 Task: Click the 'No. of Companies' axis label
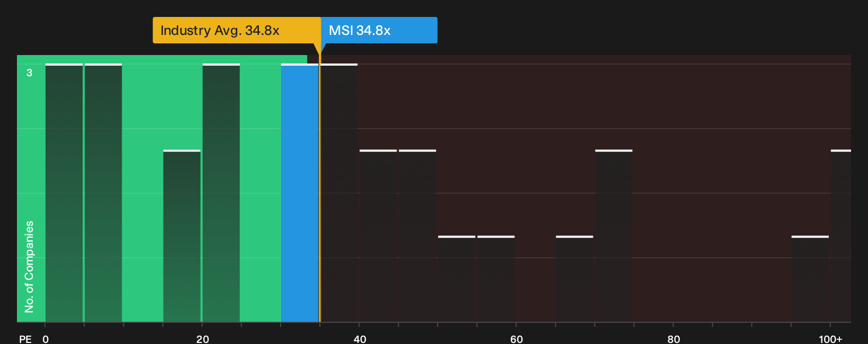(x=29, y=267)
